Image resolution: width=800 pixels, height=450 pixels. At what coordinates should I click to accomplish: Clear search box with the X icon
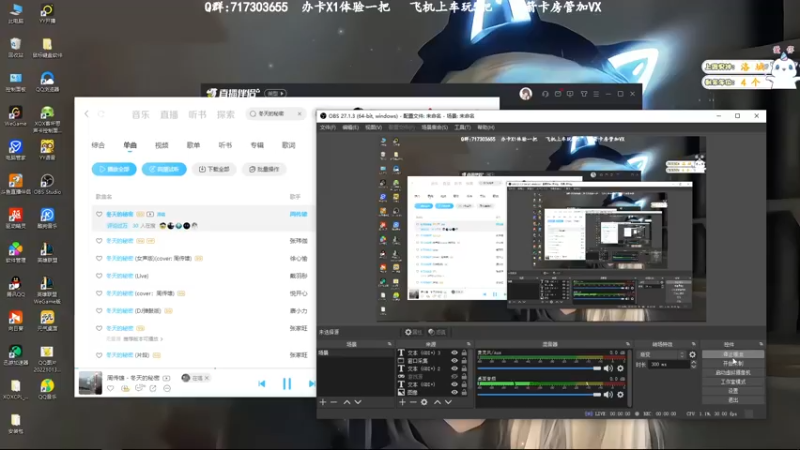click(x=299, y=113)
